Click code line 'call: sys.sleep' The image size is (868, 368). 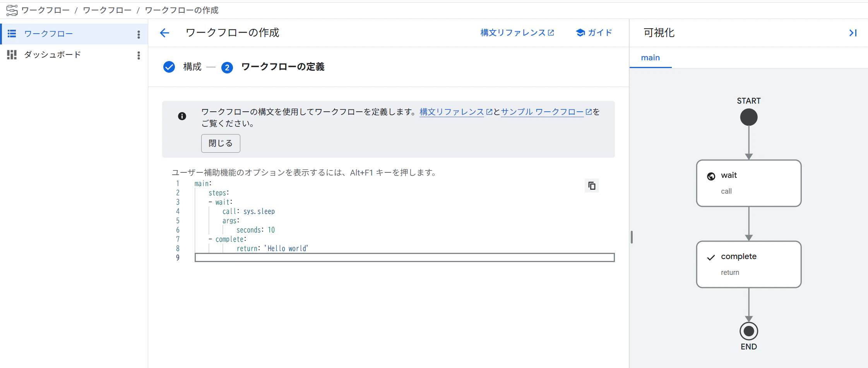(248, 211)
